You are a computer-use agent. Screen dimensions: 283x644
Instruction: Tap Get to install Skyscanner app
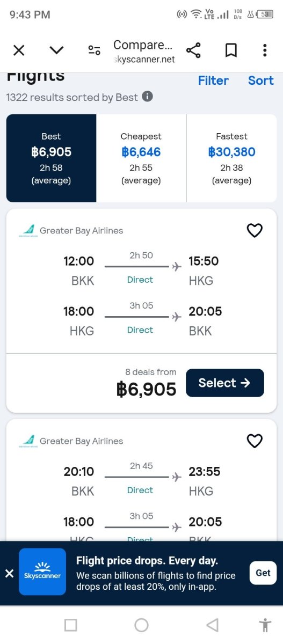[x=263, y=573]
